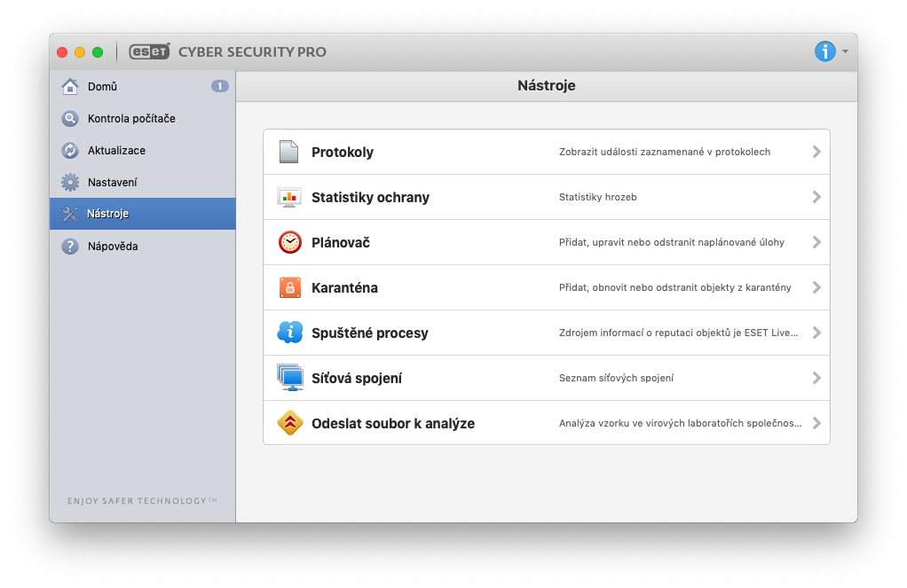The width and height of the screenshot is (907, 588).
Task: Go to Kontrola počítače section
Action: click(x=131, y=118)
